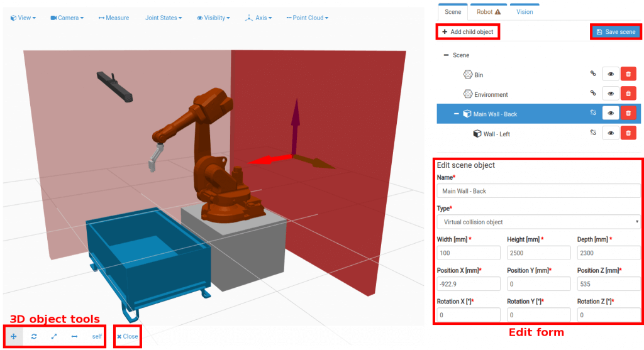
Task: Select the translate move tool icon
Action: point(14,336)
